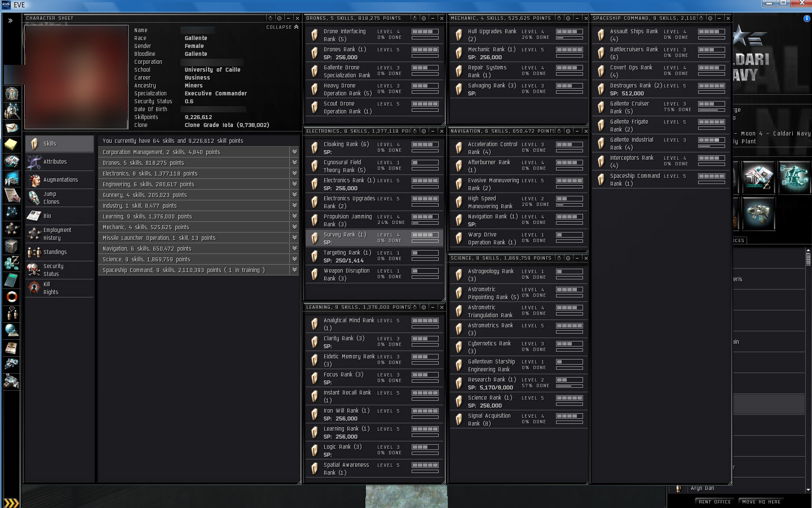This screenshot has width=812, height=508.
Task: Minimize the Science skills window
Action: (x=577, y=258)
